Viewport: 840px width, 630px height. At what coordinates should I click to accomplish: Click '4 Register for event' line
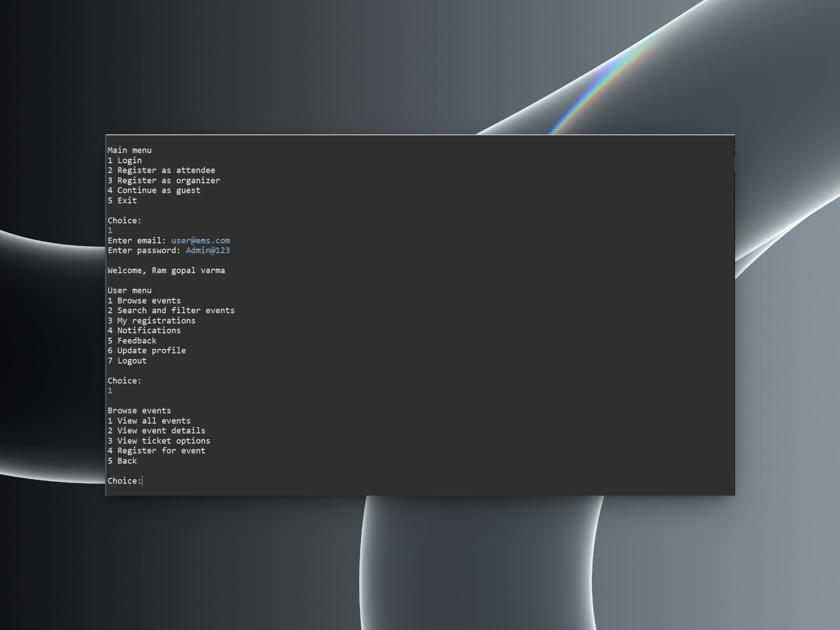(x=156, y=451)
